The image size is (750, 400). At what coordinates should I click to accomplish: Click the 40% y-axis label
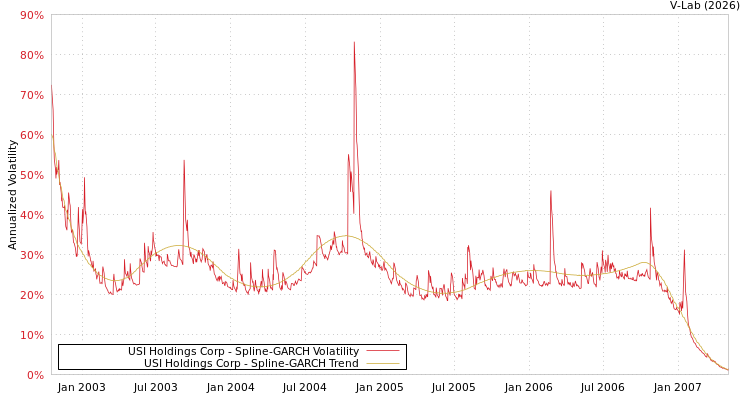pos(32,215)
